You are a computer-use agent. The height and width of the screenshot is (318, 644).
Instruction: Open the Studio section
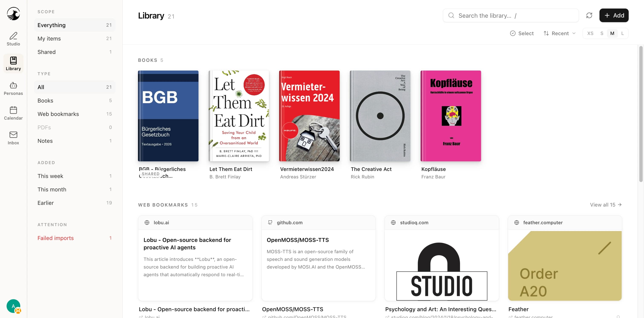point(13,39)
